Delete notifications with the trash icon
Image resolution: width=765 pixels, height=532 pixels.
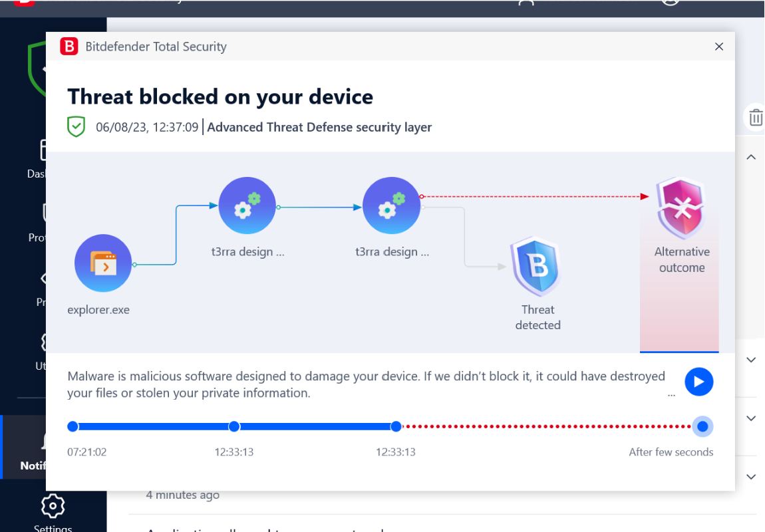756,118
